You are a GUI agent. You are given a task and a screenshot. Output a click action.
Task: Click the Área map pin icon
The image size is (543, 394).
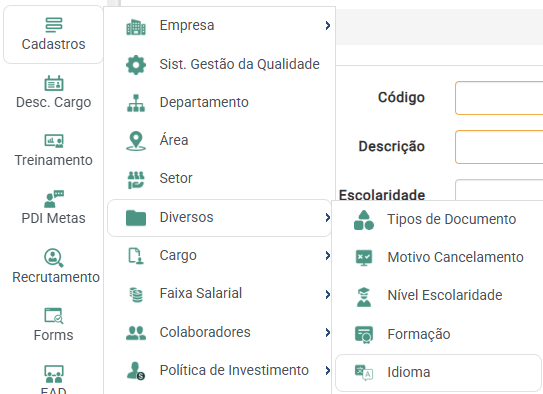click(x=136, y=141)
